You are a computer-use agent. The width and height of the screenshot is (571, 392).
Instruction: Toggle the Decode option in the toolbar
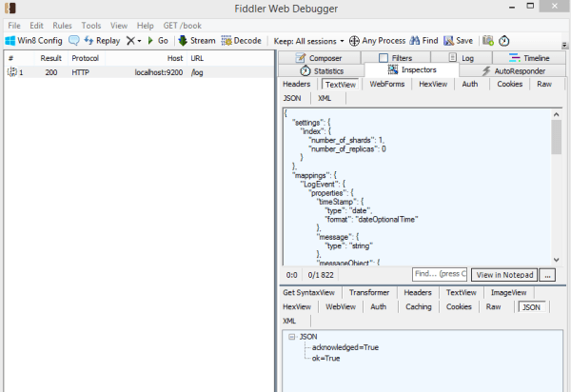coord(241,41)
